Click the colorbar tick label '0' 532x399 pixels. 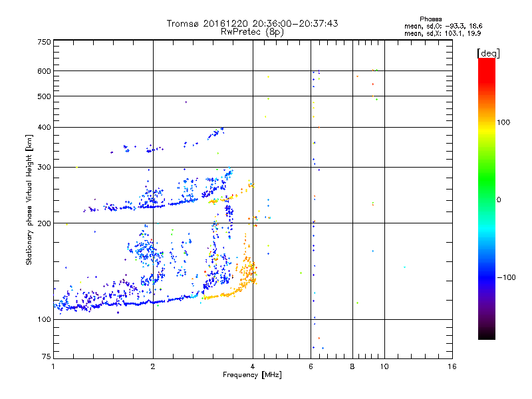click(498, 199)
